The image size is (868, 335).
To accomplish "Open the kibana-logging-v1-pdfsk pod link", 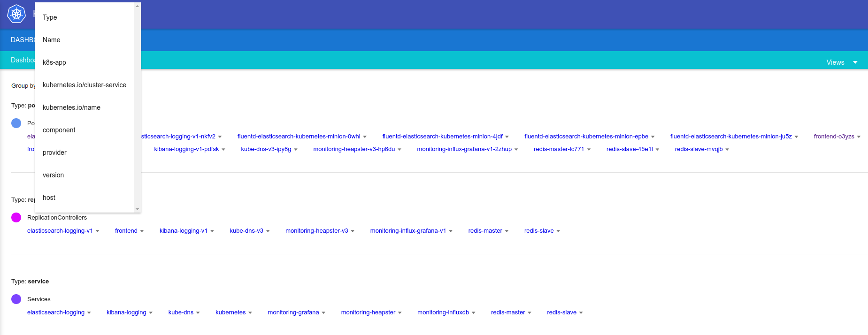I will [x=186, y=149].
